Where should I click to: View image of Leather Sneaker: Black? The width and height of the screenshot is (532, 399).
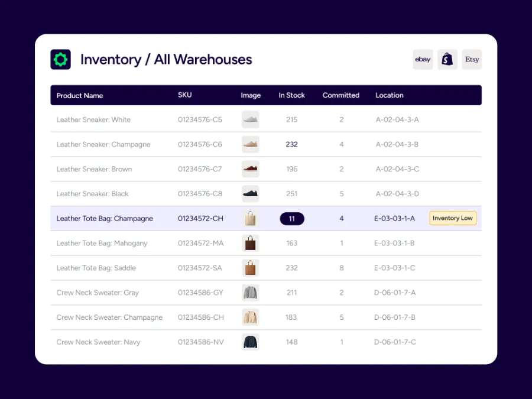[250, 193]
